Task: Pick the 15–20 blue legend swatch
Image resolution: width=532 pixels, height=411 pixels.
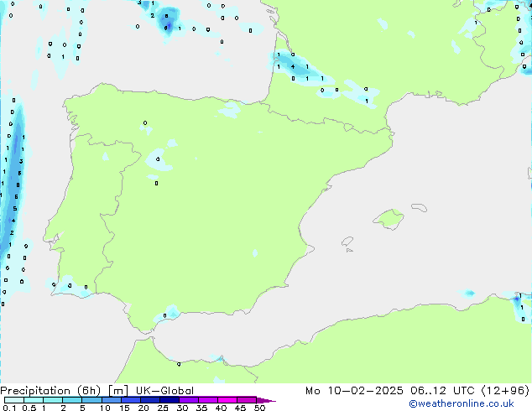Action: tap(131, 400)
